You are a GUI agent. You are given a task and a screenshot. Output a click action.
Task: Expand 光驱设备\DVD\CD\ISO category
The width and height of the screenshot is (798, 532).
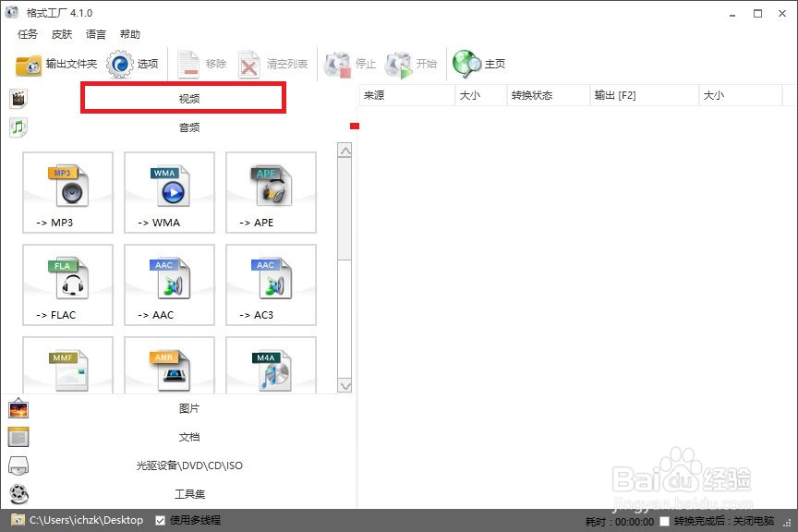[188, 465]
